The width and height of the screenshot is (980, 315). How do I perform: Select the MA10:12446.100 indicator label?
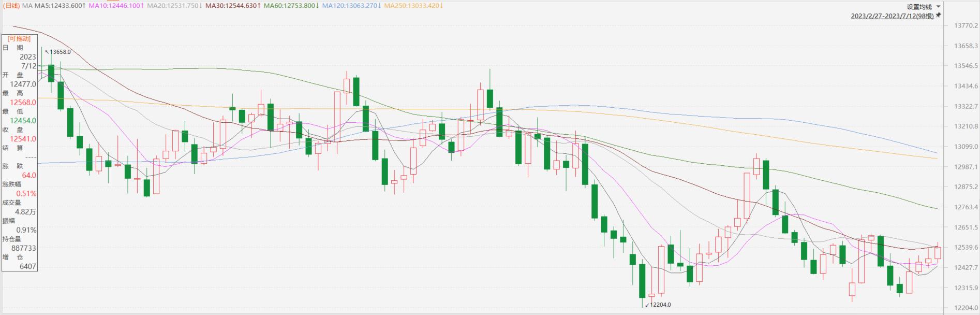[x=116, y=6]
